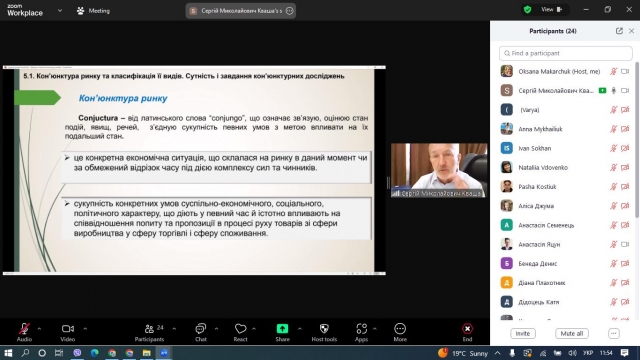Open Windows notification center
Screen dimensions: 640x360
coord(624,353)
